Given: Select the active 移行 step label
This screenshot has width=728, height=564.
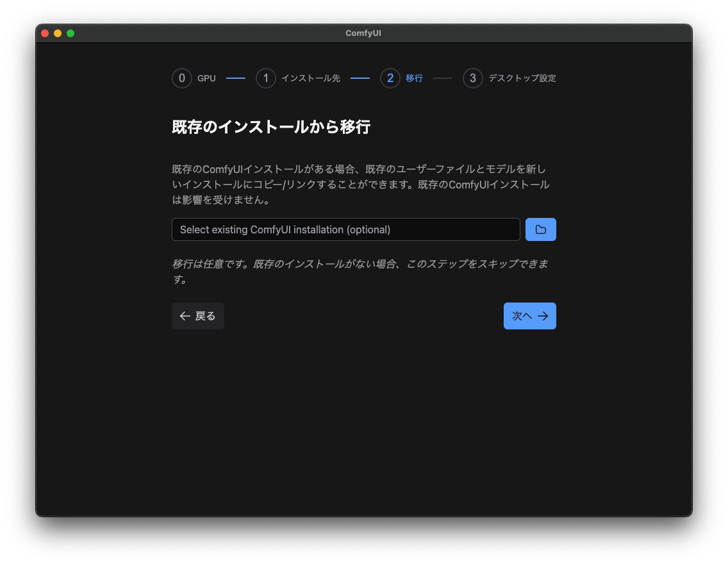Looking at the screenshot, I should click(x=414, y=78).
